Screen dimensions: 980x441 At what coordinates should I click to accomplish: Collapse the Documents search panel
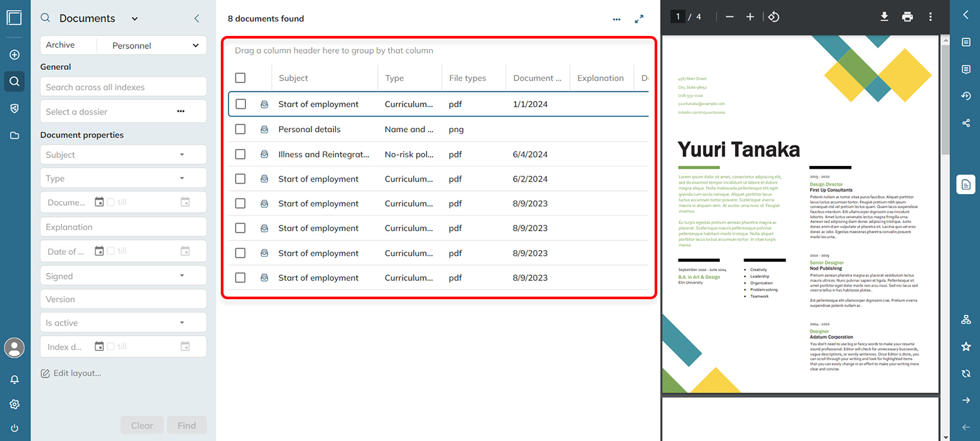[x=197, y=19]
